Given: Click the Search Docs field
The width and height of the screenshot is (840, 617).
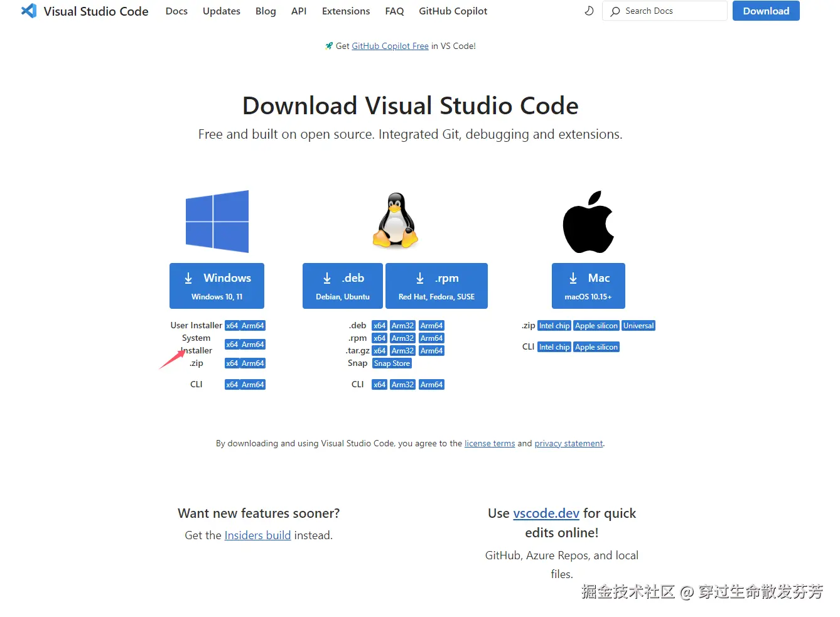Looking at the screenshot, I should pyautogui.click(x=665, y=11).
